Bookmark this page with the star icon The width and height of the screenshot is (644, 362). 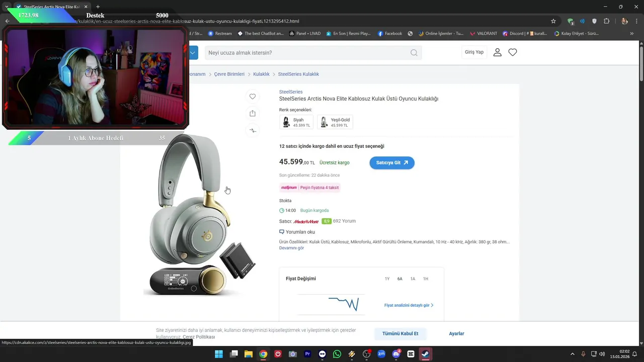(x=553, y=21)
